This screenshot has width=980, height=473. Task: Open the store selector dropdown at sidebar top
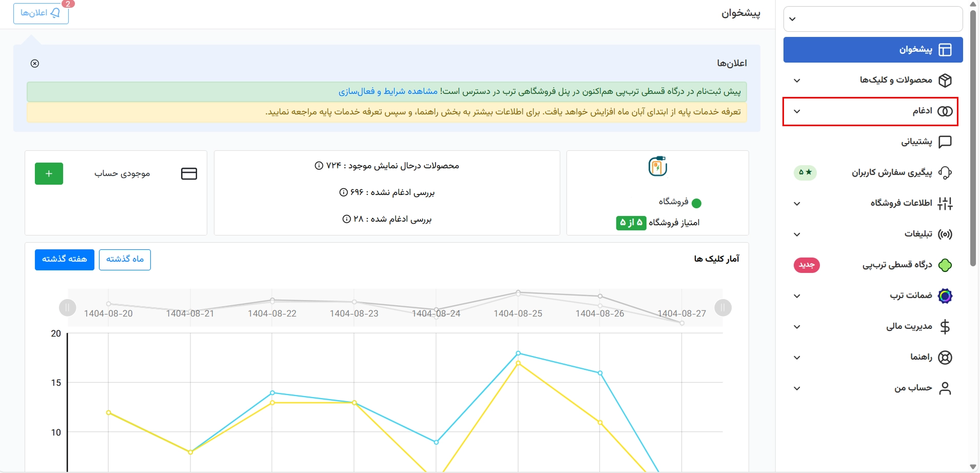[x=873, y=18]
